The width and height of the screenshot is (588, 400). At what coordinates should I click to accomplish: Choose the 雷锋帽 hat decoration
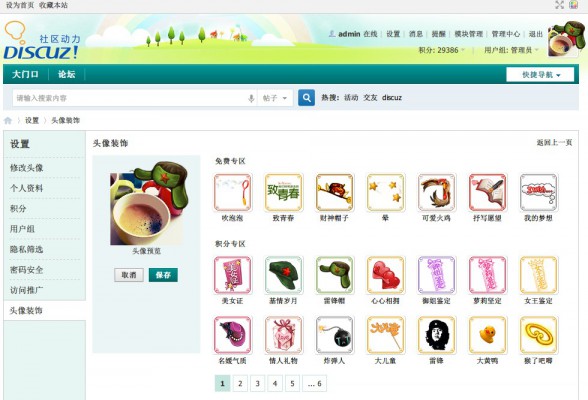pyautogui.click(x=334, y=275)
